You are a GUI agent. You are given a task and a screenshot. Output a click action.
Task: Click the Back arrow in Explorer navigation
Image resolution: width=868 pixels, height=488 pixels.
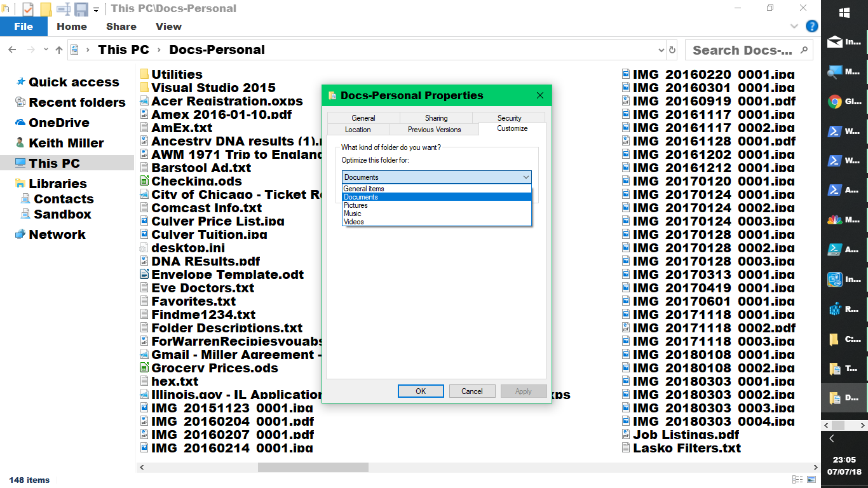[12, 50]
